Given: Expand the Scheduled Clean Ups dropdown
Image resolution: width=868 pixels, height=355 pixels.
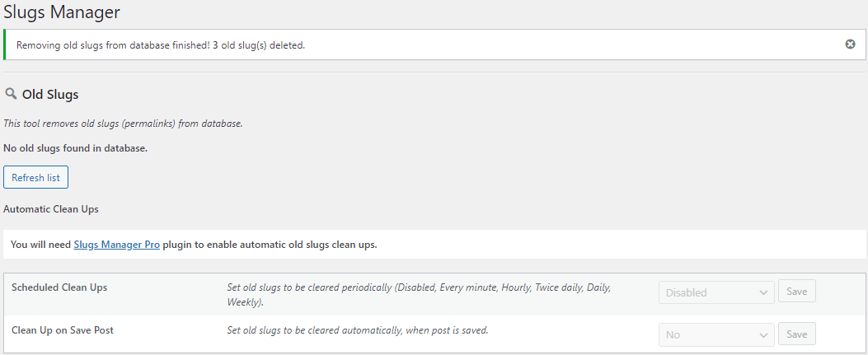Looking at the screenshot, I should 716,292.
